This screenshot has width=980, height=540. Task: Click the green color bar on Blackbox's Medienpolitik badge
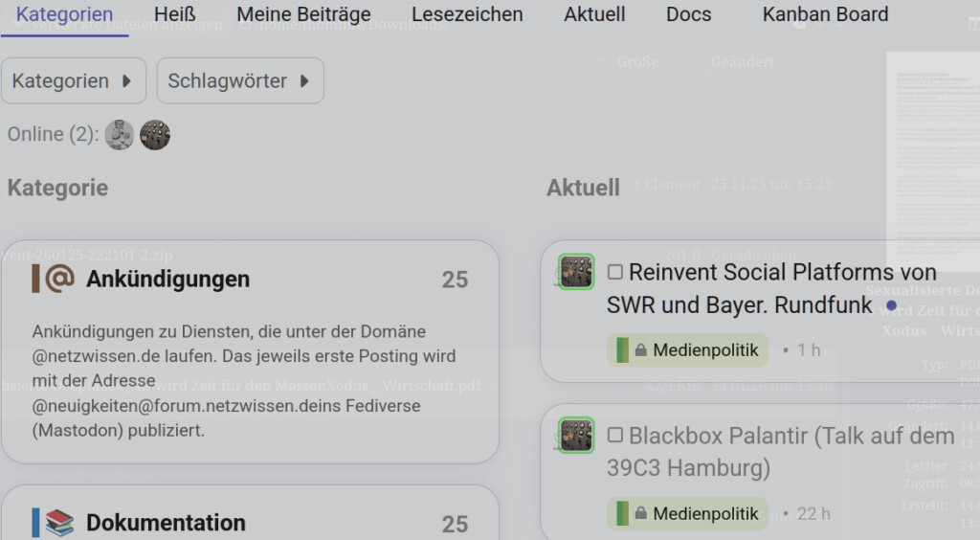click(623, 514)
